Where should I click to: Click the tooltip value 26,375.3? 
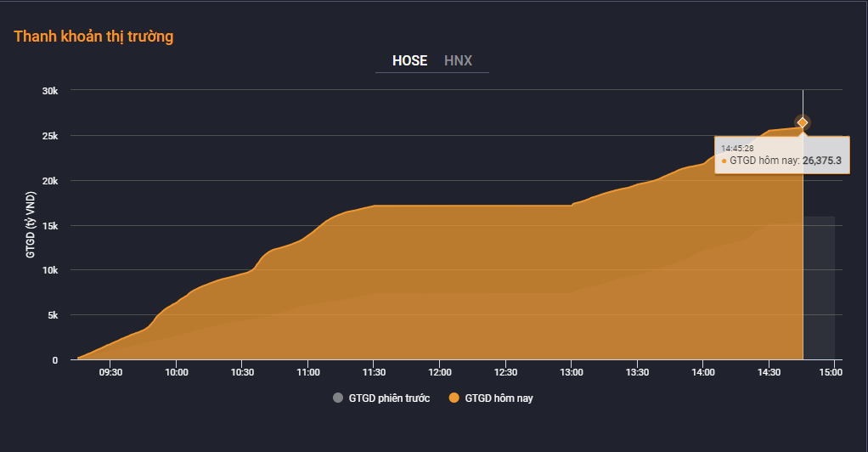821,161
